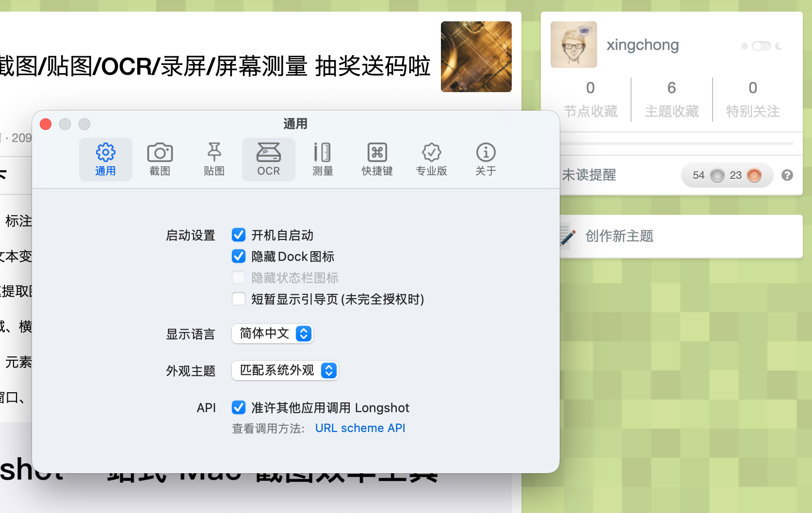Image resolution: width=812 pixels, height=513 pixels.
Task: Switch to the OCR scanner tab
Action: [x=269, y=160]
